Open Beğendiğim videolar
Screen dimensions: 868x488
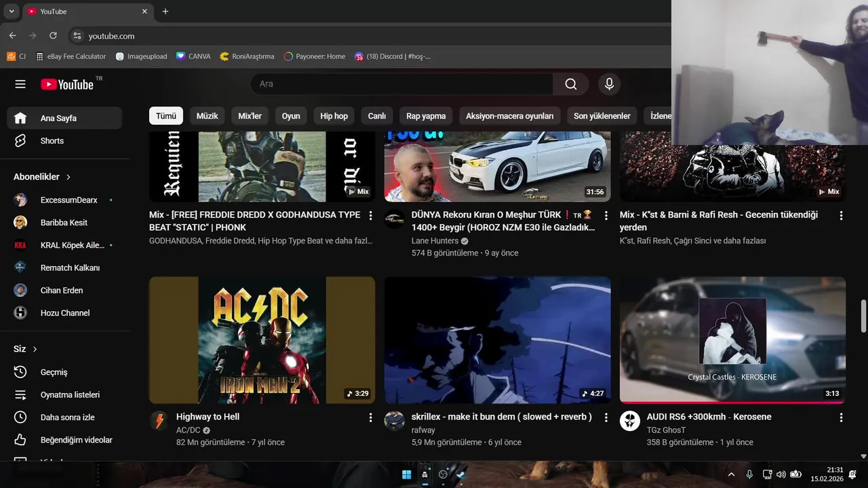(x=64, y=440)
